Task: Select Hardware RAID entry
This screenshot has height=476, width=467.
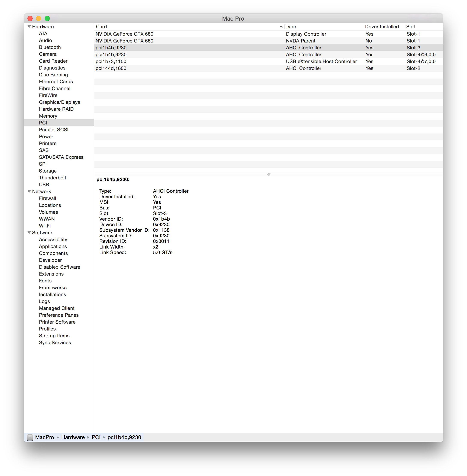Action: pos(56,109)
